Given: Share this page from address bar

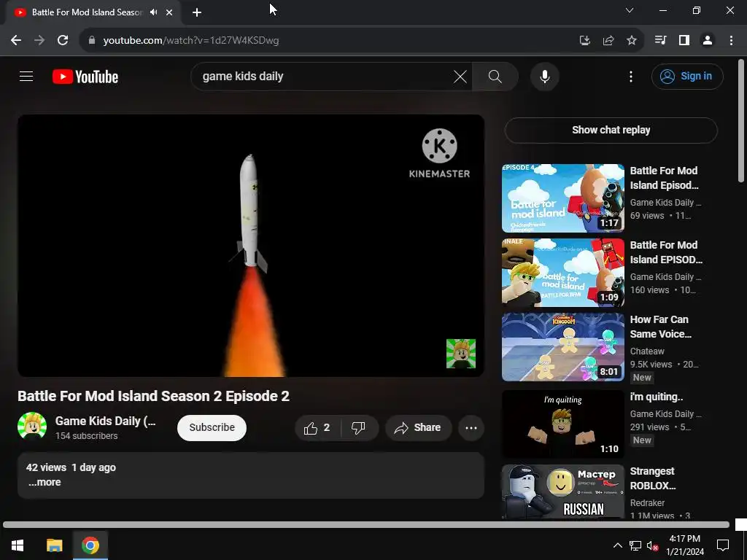Looking at the screenshot, I should [608, 40].
